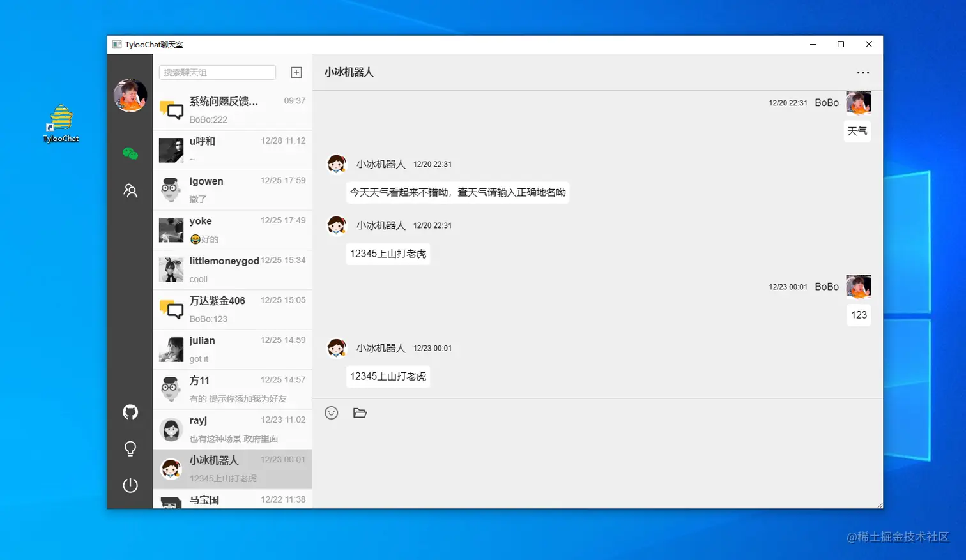Select the rayj conversation
The image size is (966, 560).
tap(233, 429)
